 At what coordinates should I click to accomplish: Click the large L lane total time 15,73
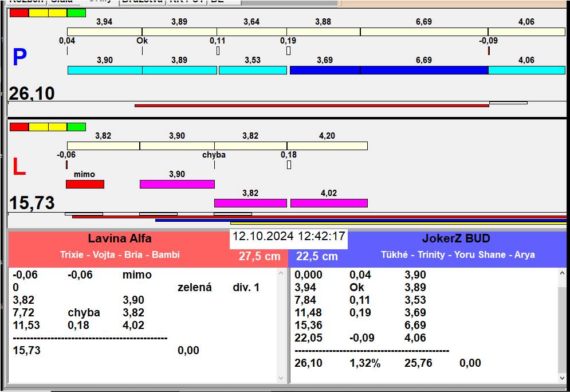pyautogui.click(x=32, y=203)
